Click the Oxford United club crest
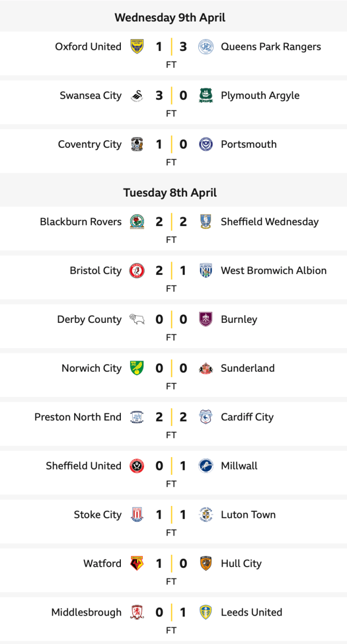The image size is (347, 644). click(137, 47)
